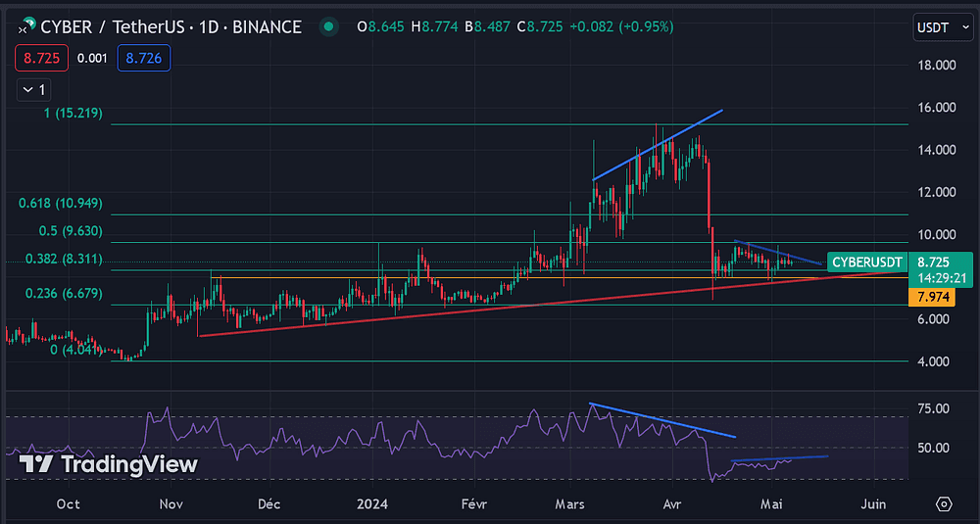Click the red sell price 8.725 button
The image size is (980, 524).
[41, 59]
